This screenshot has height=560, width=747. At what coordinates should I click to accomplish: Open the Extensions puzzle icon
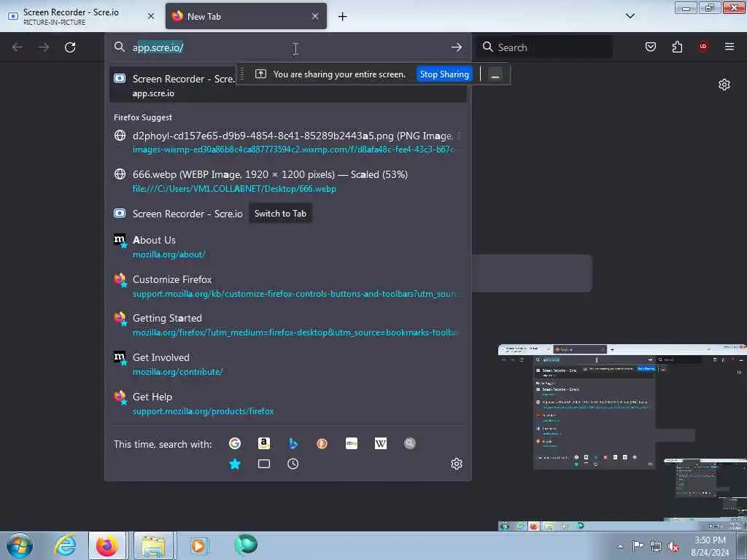(x=677, y=47)
